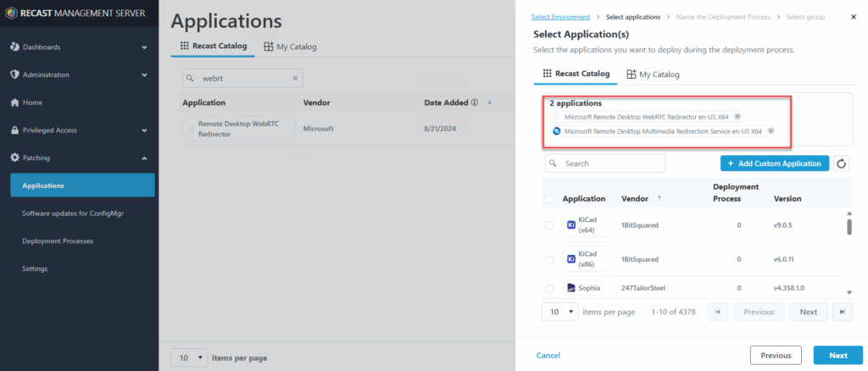Screen dimensions: 868x371
Task: Click the Add Custom Application button
Action: tap(775, 163)
